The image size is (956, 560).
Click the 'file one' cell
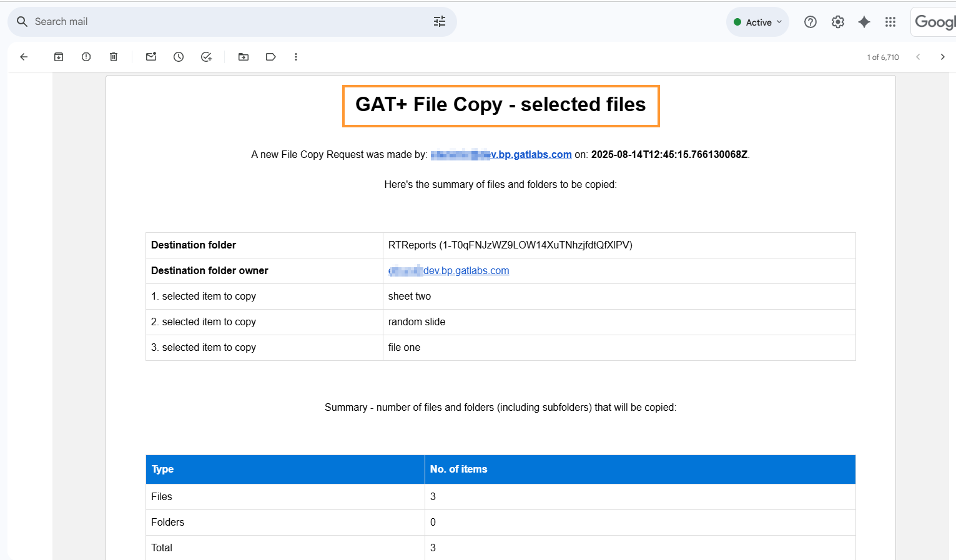pos(619,348)
